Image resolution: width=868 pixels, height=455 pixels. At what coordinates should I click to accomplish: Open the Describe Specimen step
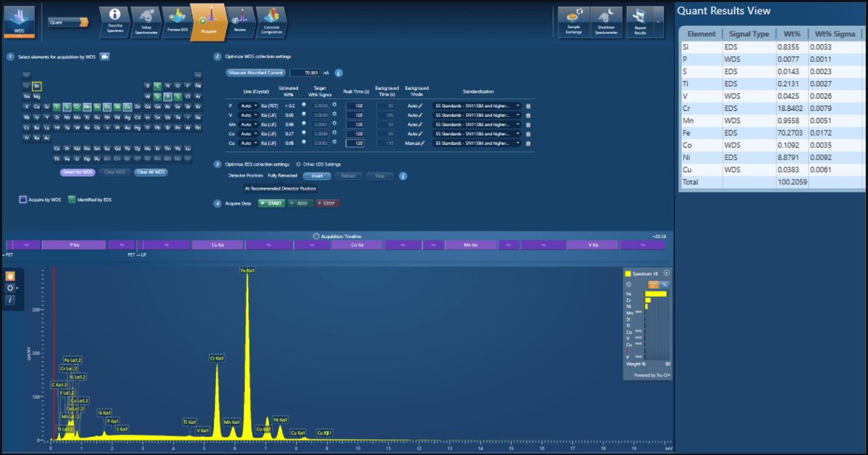115,22
